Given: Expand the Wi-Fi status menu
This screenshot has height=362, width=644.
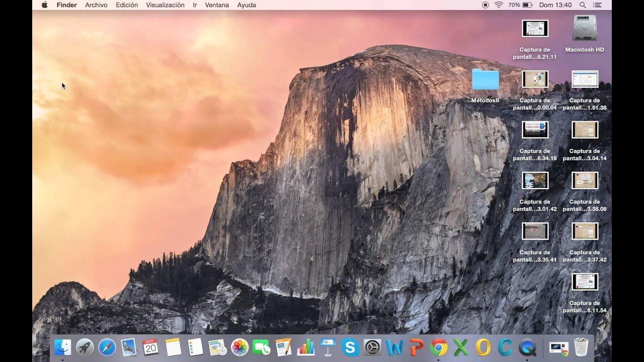Looking at the screenshot, I should coord(499,5).
